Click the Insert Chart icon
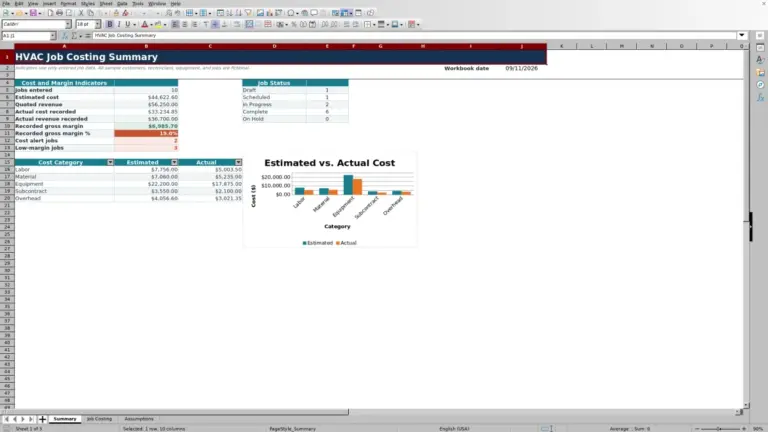 tap(269, 13)
